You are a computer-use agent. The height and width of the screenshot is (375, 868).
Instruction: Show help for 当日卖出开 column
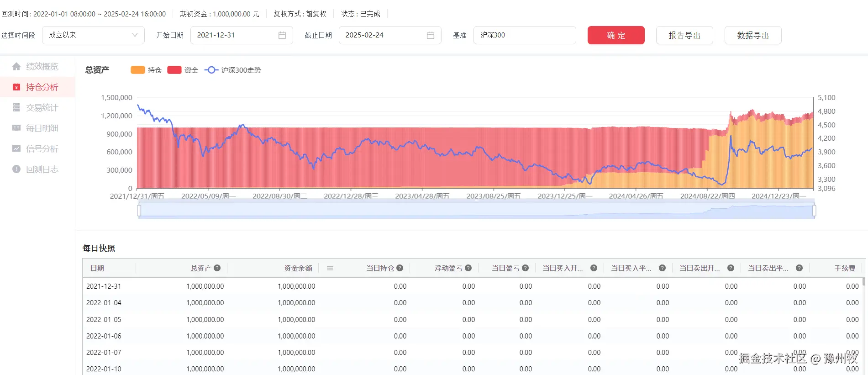coord(731,268)
